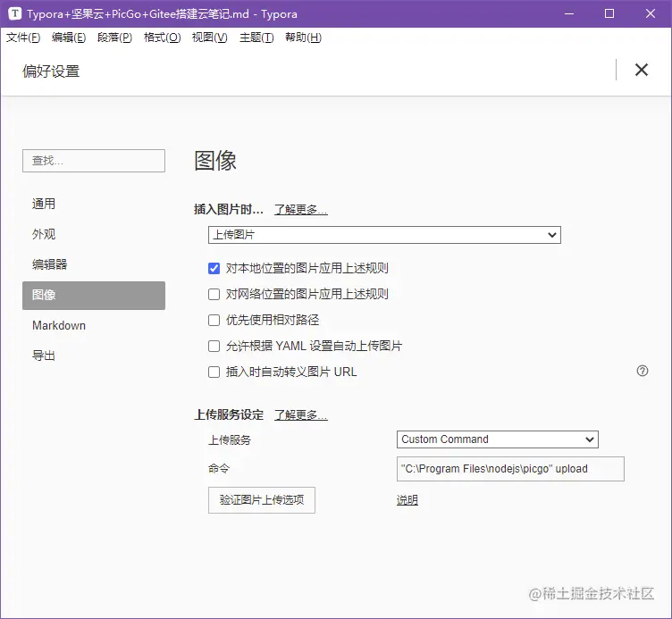Open the 文件(F) menu
The image size is (672, 619).
23,38
